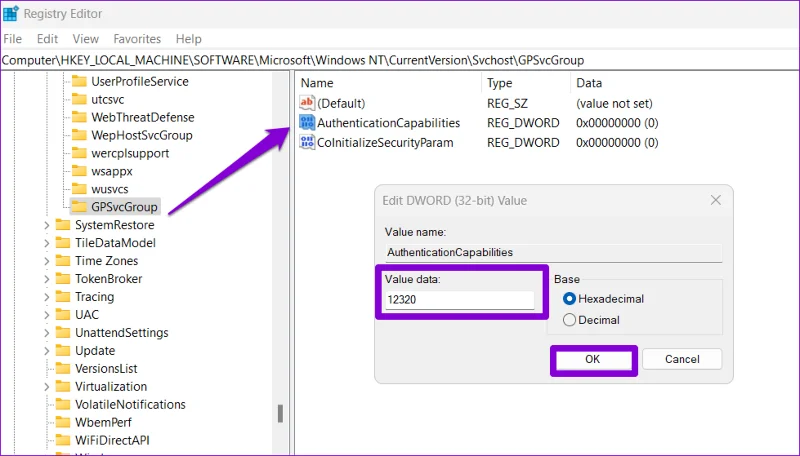Viewport: 800px width, 456px height.
Task: Click the Virtualization folder icon
Action: coord(63,386)
